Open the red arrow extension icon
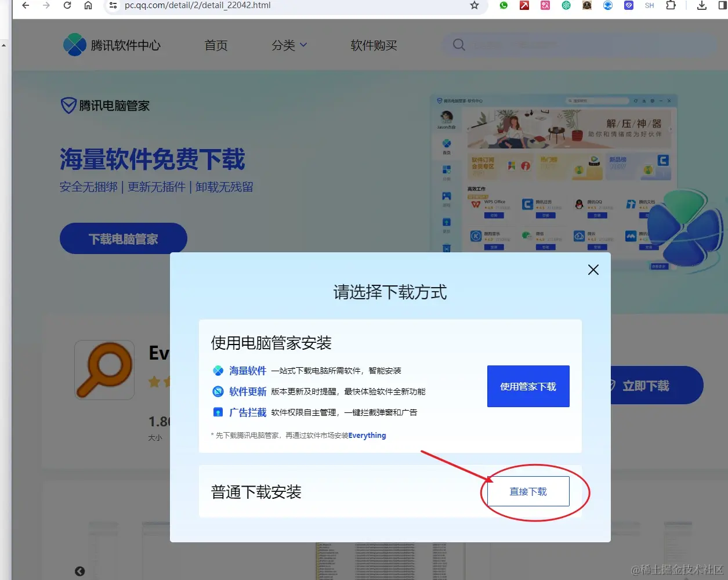 click(524, 5)
